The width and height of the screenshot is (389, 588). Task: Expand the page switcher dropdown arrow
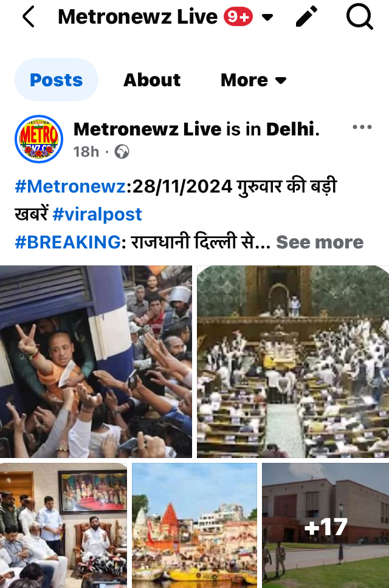(267, 17)
